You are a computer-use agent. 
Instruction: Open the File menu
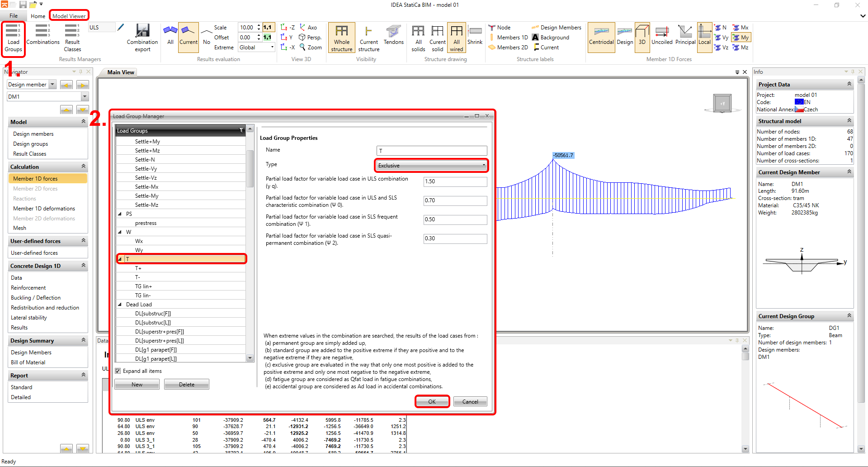coord(14,16)
